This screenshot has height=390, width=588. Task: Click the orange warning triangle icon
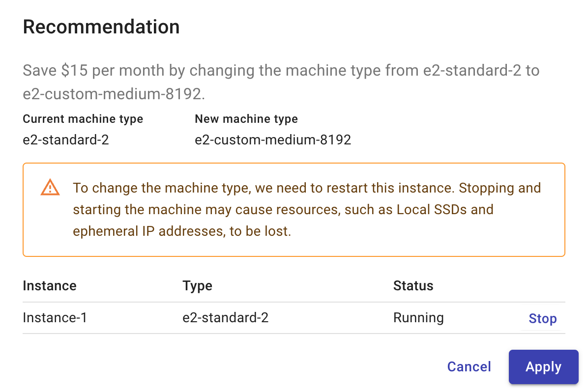click(x=50, y=188)
